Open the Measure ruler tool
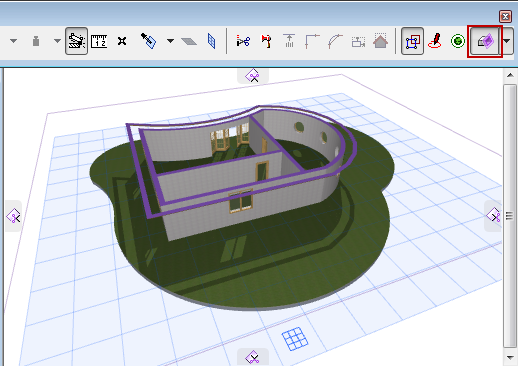This screenshot has height=366, width=518. [x=99, y=41]
